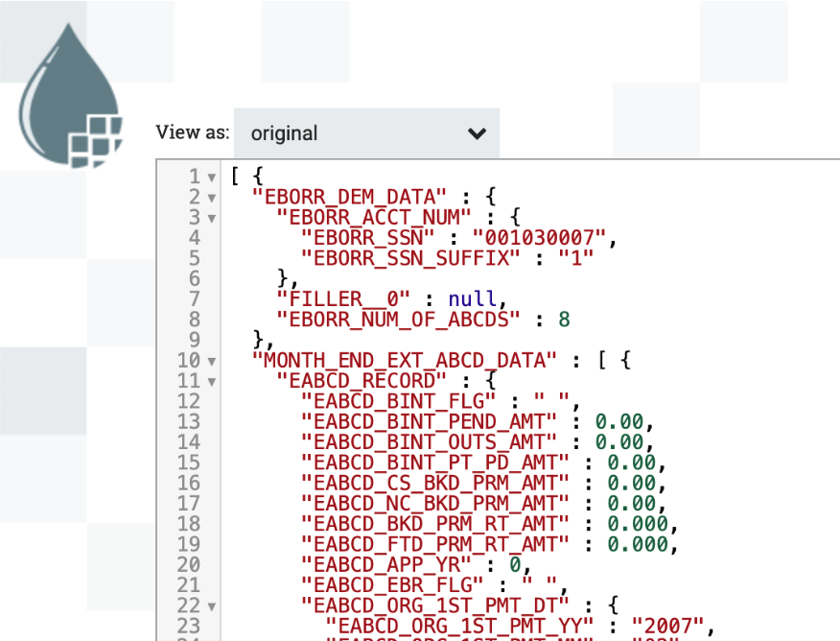Click the "EABCD_BKD_PRM_RT_AMT" key
The height and width of the screenshot is (641, 840).
click(435, 524)
